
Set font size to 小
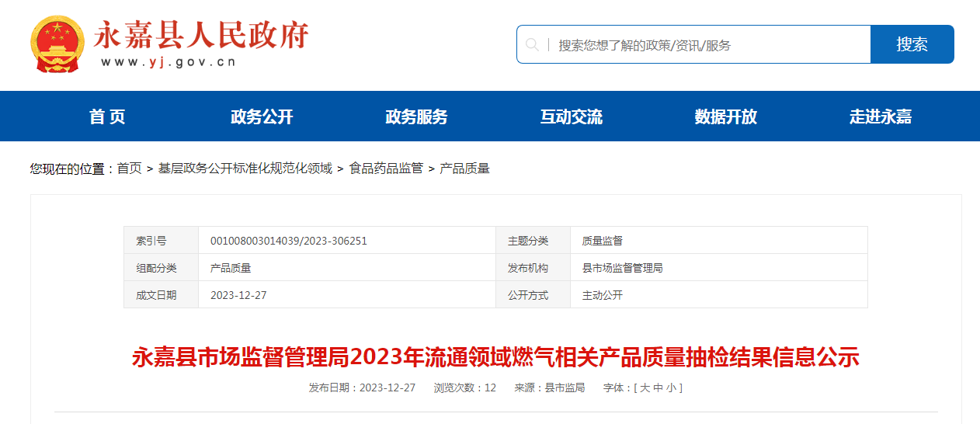pyautogui.click(x=671, y=388)
